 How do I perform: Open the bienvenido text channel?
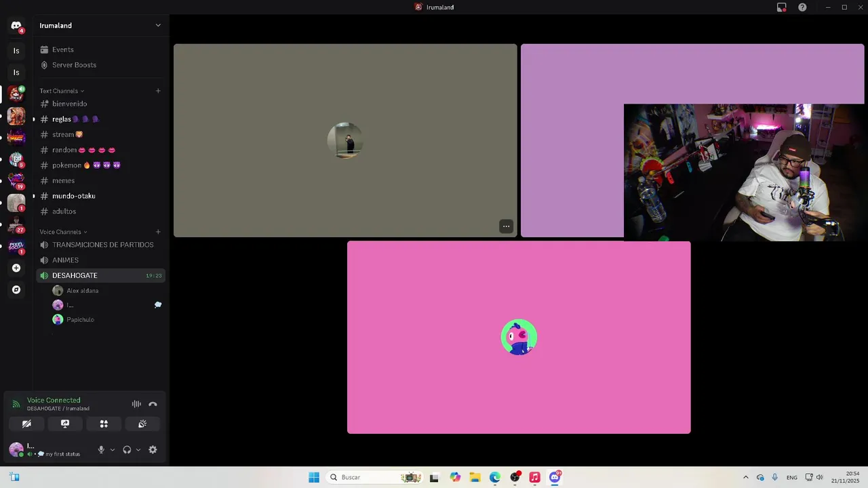click(x=100, y=104)
